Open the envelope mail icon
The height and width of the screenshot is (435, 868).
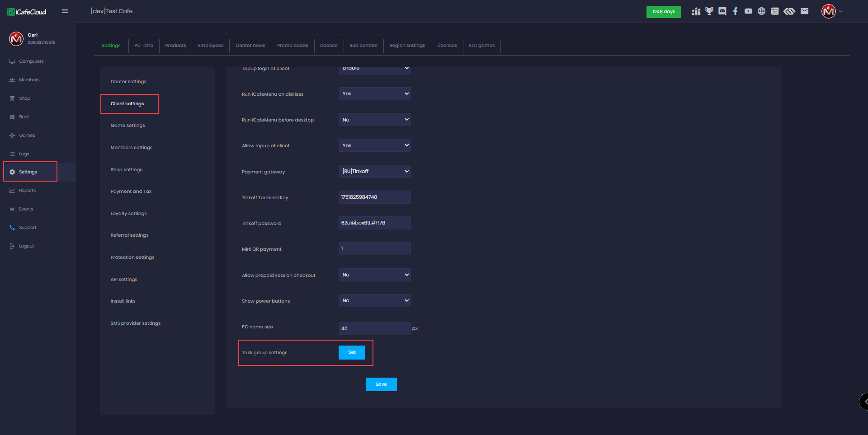804,11
